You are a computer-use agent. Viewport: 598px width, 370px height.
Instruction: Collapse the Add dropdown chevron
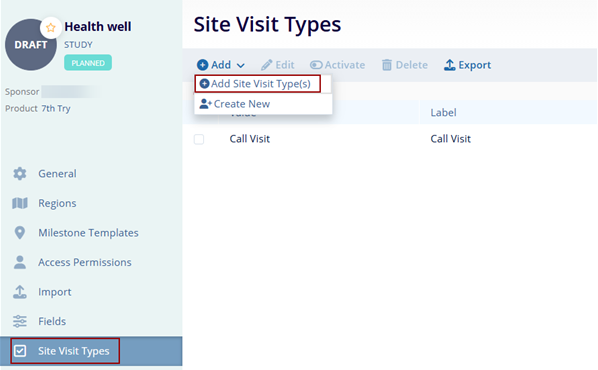tap(240, 66)
